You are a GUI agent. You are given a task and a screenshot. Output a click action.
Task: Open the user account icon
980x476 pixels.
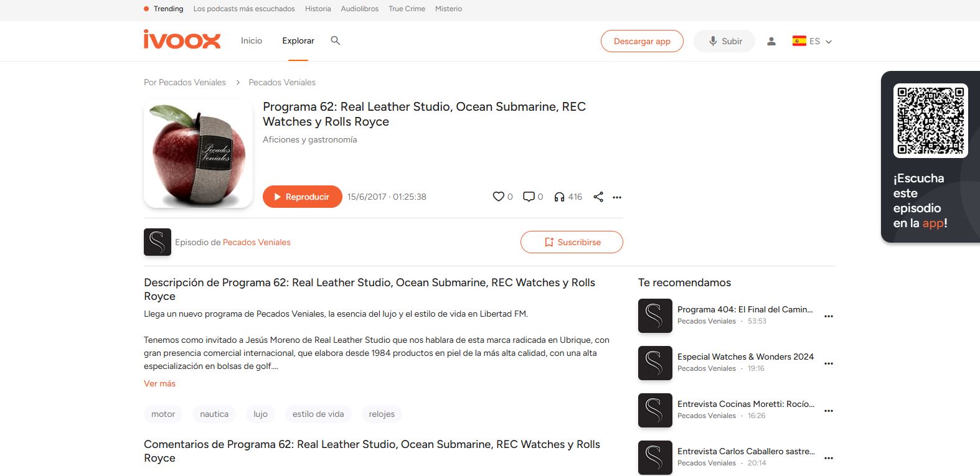tap(771, 41)
